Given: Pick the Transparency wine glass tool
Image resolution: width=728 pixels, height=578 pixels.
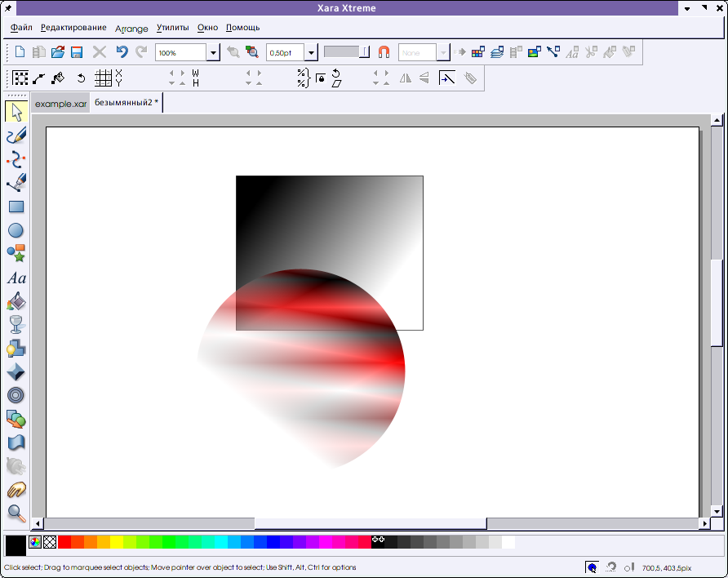Looking at the screenshot, I should (x=16, y=325).
